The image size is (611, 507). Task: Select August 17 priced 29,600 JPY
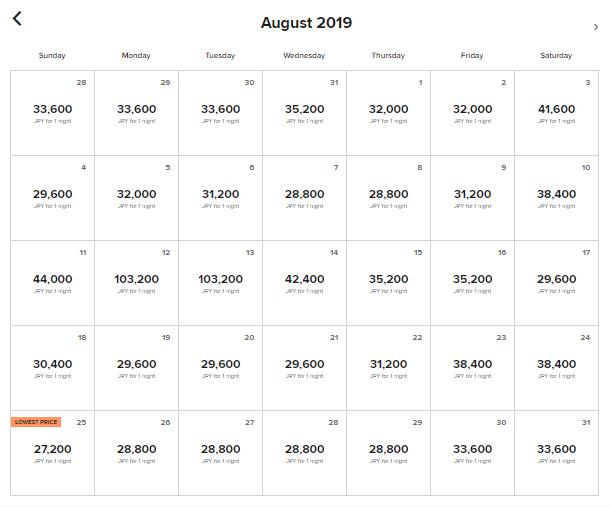click(556, 283)
